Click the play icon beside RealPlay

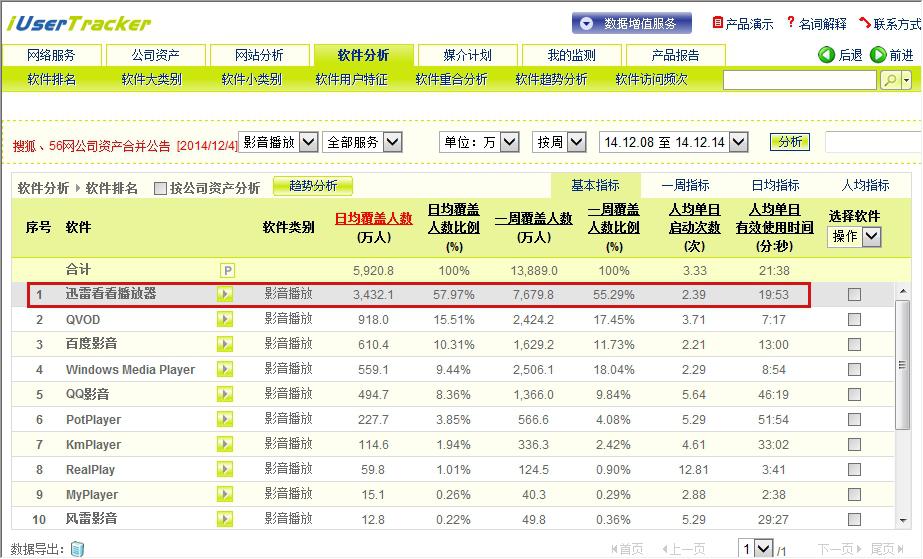pyautogui.click(x=225, y=470)
